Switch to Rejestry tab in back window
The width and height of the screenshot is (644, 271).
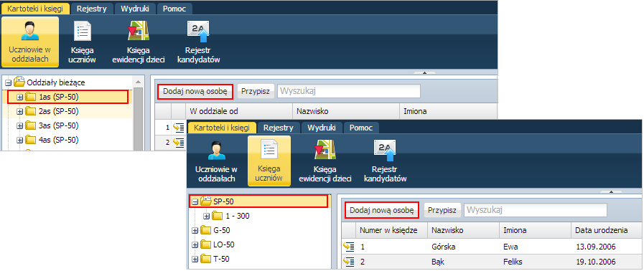92,9
